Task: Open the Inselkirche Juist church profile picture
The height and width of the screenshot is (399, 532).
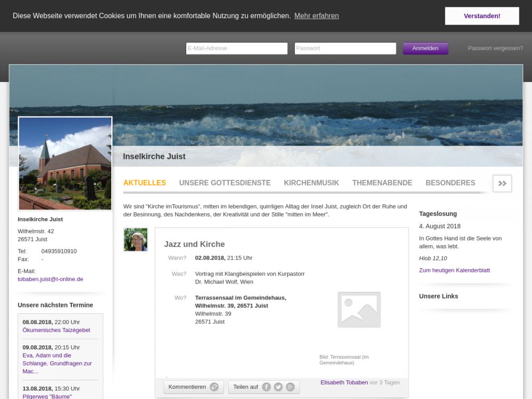Action: pos(65,163)
